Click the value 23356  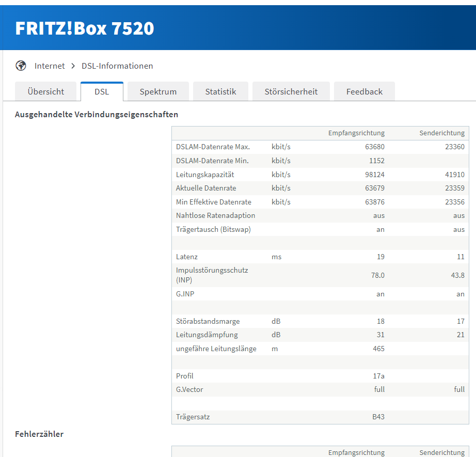point(455,202)
